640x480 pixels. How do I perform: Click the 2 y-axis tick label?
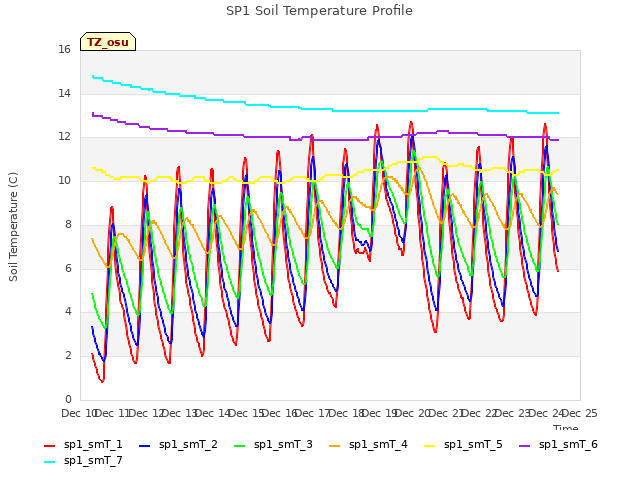pyautogui.click(x=68, y=356)
